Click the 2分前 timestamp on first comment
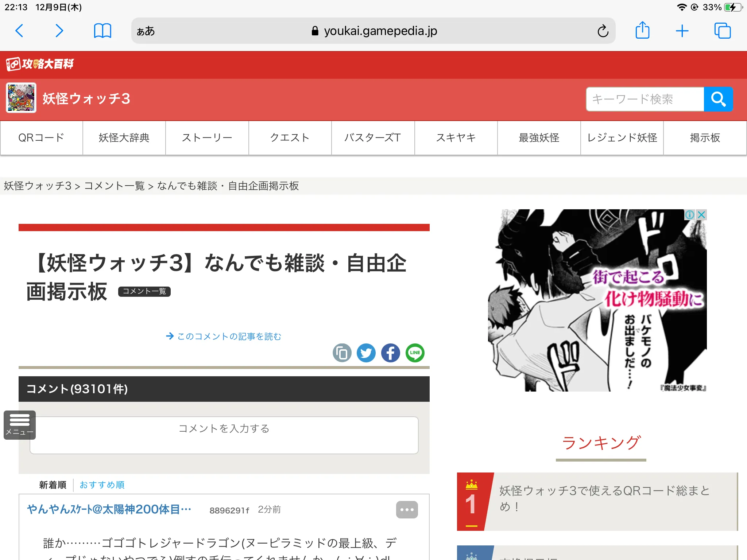 point(269,509)
